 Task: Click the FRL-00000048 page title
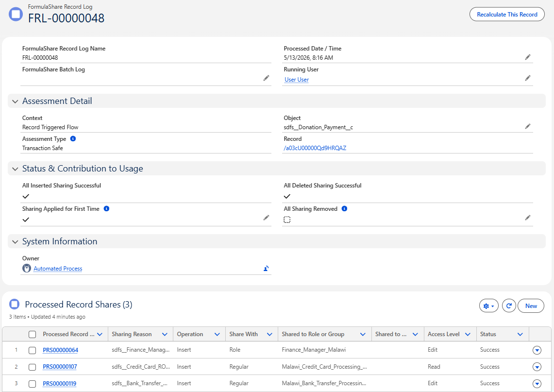pyautogui.click(x=66, y=18)
